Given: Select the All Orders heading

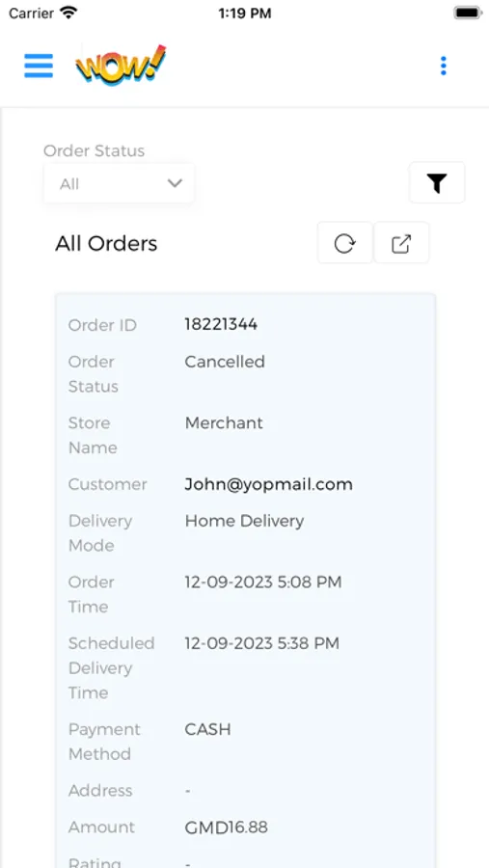Looking at the screenshot, I should (x=106, y=244).
